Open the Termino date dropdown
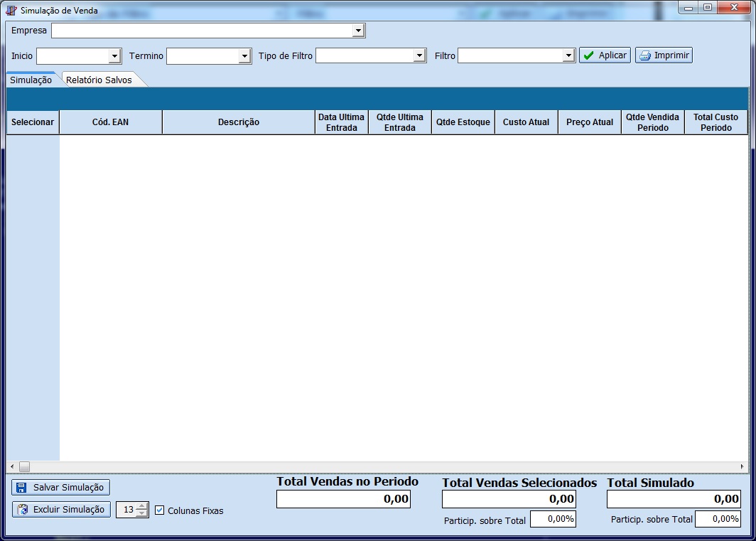Viewport: 756px width, 541px height. click(244, 56)
